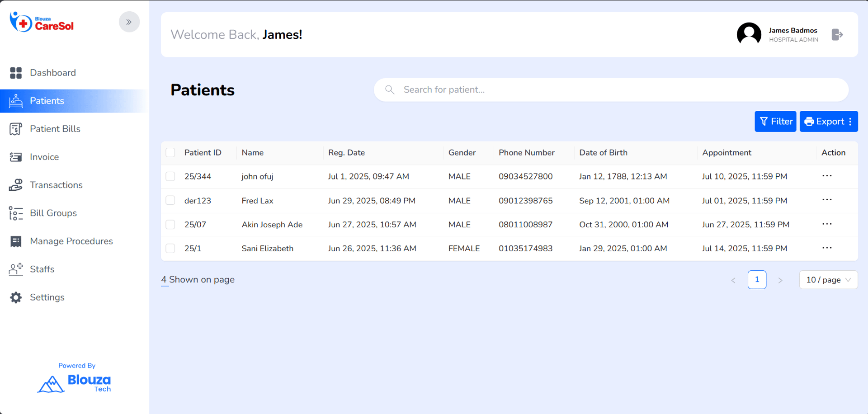Select the checkbox for Sani Elizabeth
Image resolution: width=868 pixels, height=414 pixels.
click(x=170, y=248)
